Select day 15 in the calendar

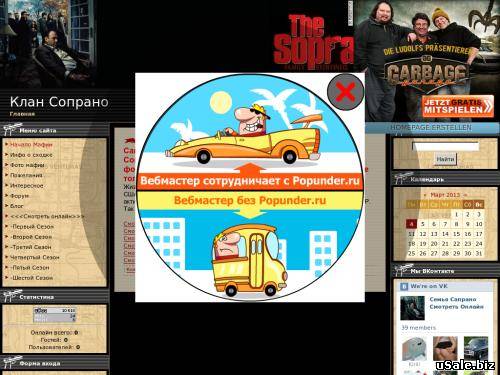[456, 234]
